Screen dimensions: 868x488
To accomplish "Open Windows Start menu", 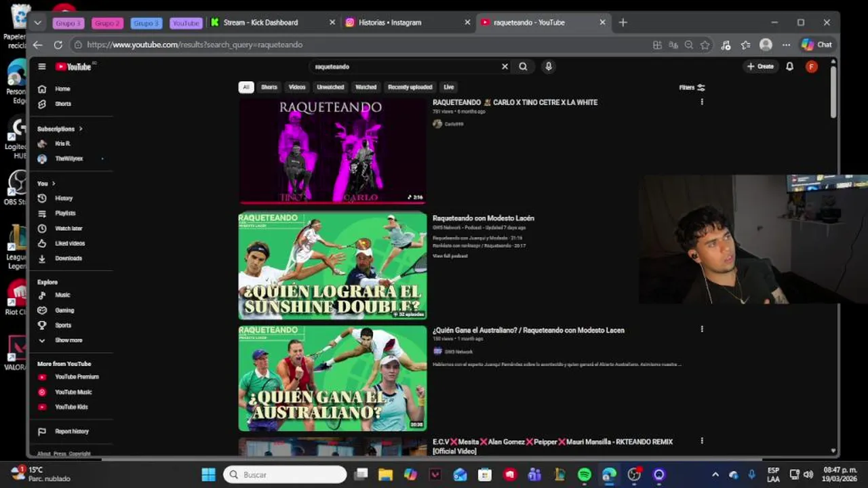I will (208, 474).
